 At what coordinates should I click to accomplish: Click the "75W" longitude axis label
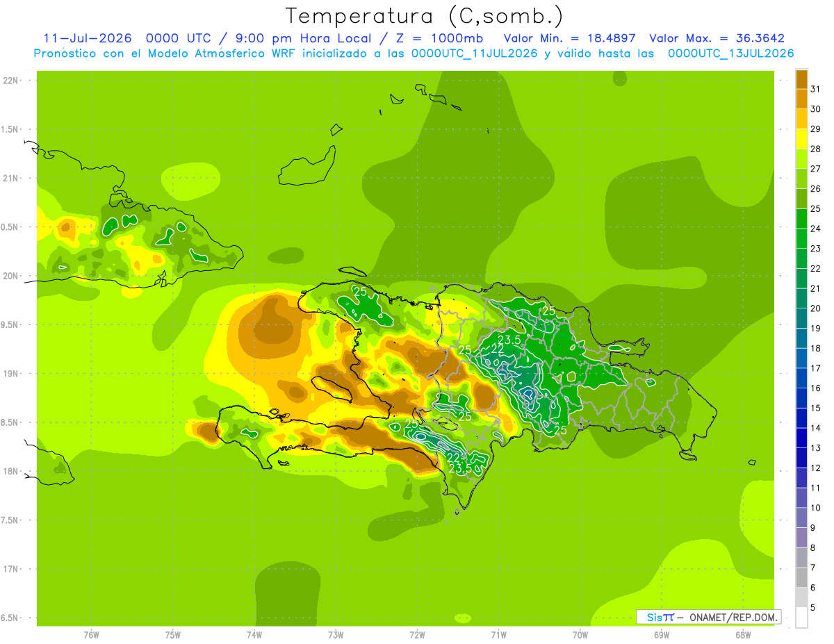[173, 635]
